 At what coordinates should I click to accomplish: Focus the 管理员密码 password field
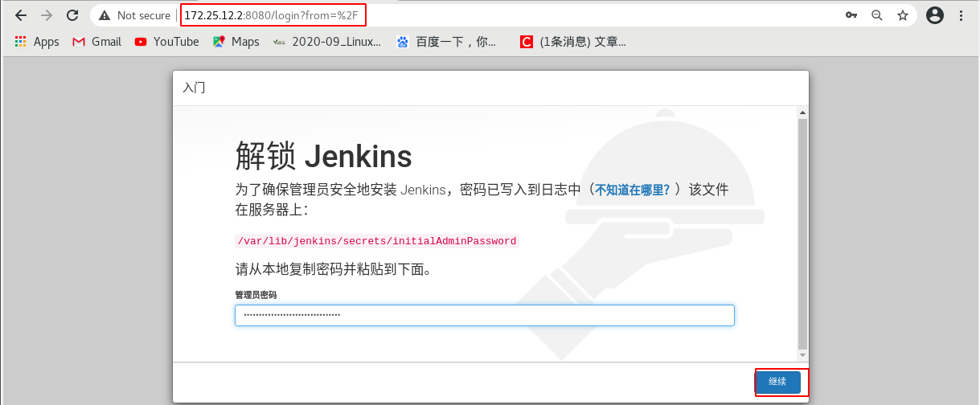(485, 315)
